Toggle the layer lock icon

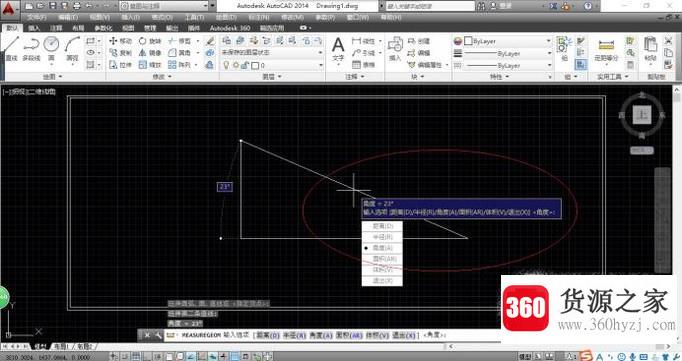tap(245, 65)
